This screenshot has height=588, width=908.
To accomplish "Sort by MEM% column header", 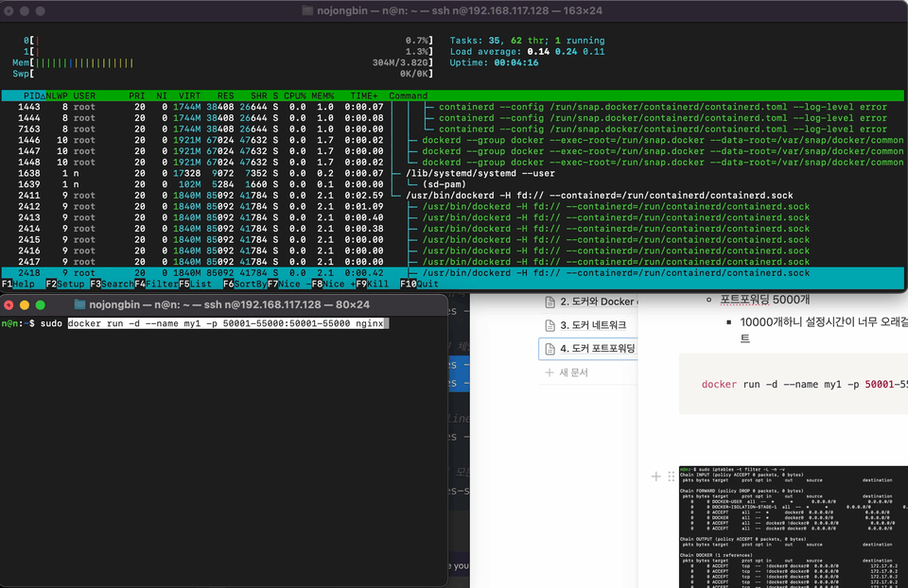I will pos(323,96).
